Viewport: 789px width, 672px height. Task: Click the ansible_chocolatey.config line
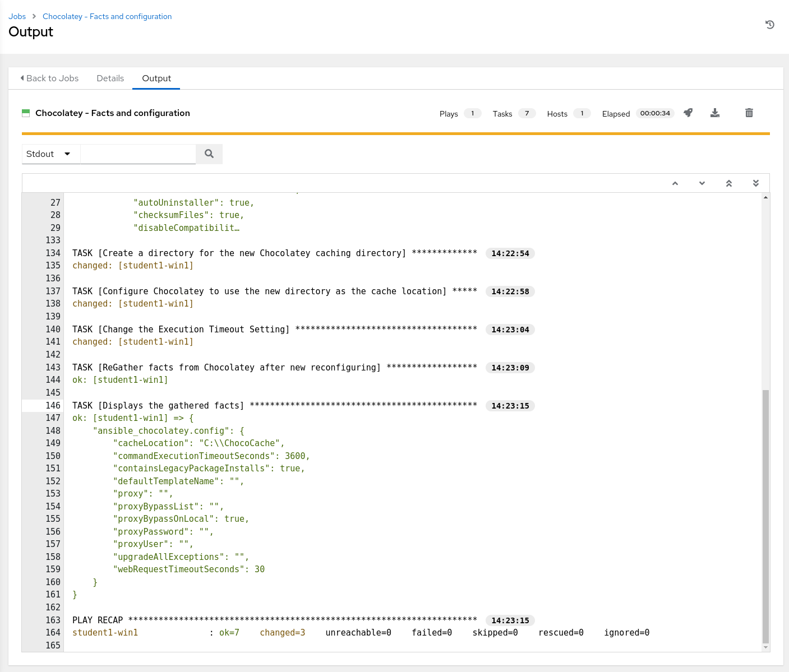point(168,430)
